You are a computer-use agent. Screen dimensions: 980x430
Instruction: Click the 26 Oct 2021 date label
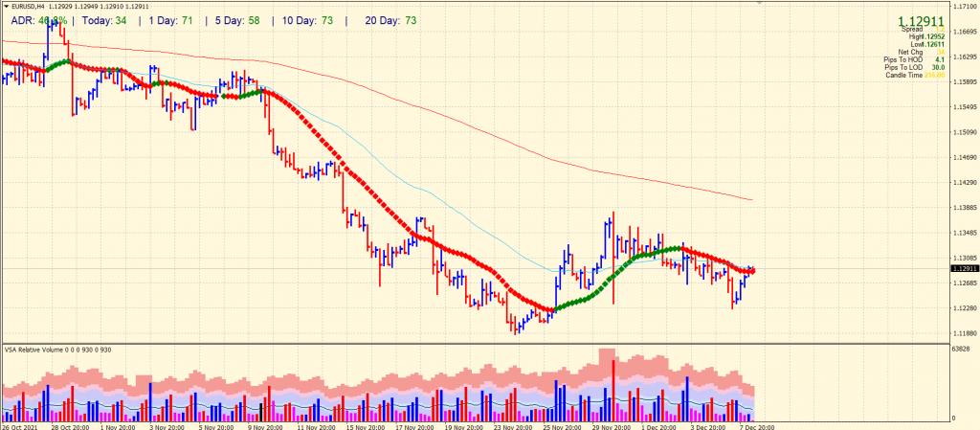(x=19, y=426)
